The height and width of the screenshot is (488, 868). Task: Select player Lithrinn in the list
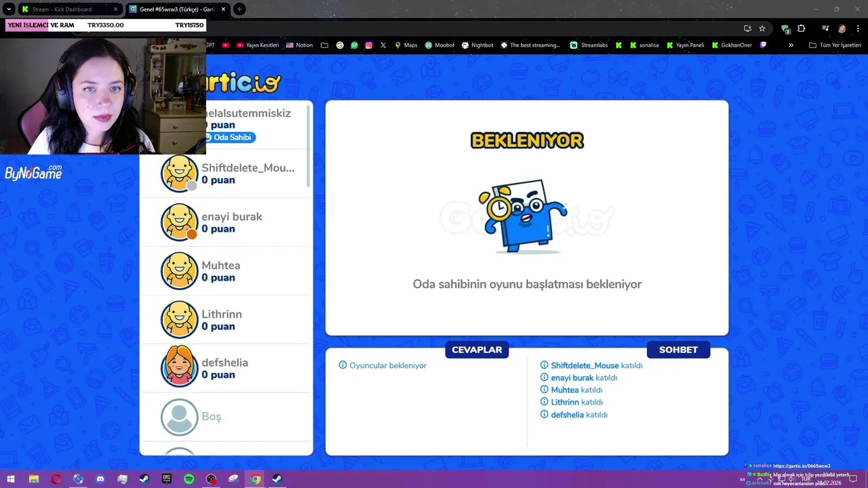tap(225, 320)
